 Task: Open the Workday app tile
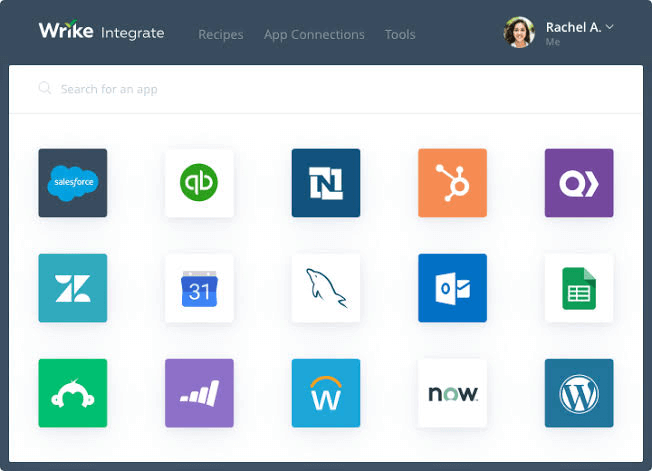pyautogui.click(x=326, y=393)
